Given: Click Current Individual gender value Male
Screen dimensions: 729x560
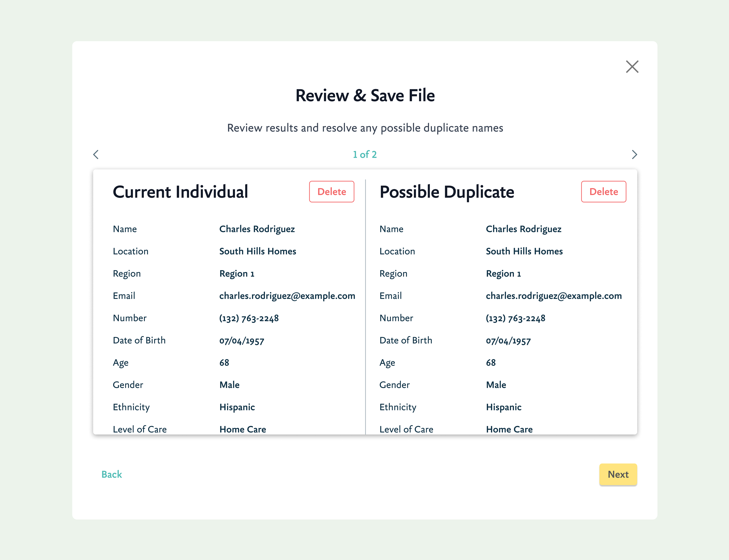Looking at the screenshot, I should 230,385.
